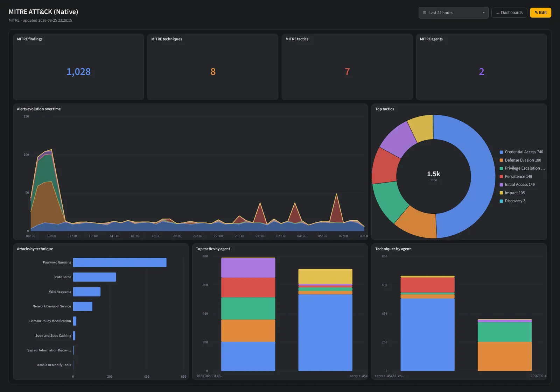Click blue segment of server tactics bar
This screenshot has width=560, height=392.
325,333
